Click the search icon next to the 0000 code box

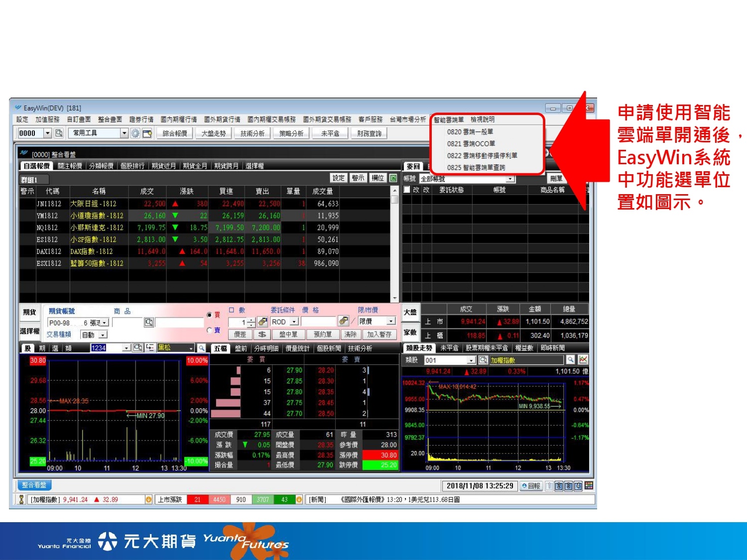coord(59,133)
